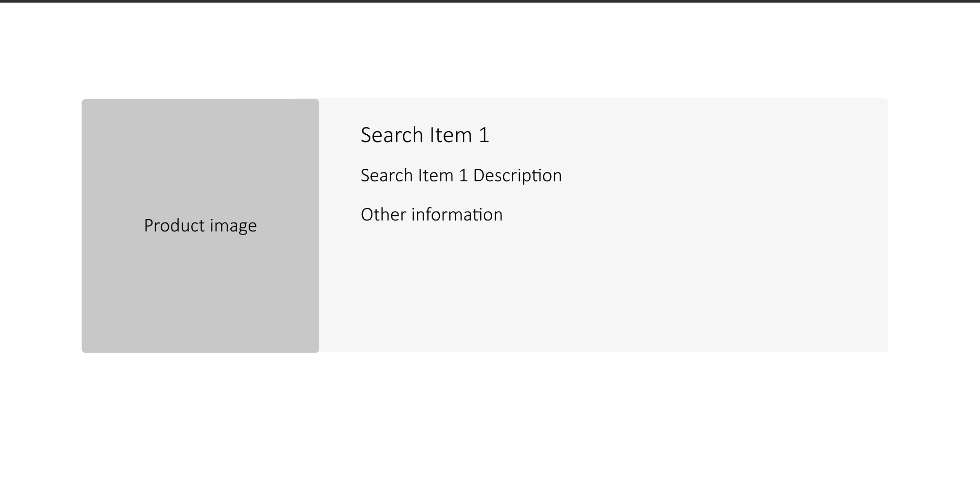Click the "1" in the description line
Image resolution: width=980 pixels, height=488 pixels.
coord(463,176)
